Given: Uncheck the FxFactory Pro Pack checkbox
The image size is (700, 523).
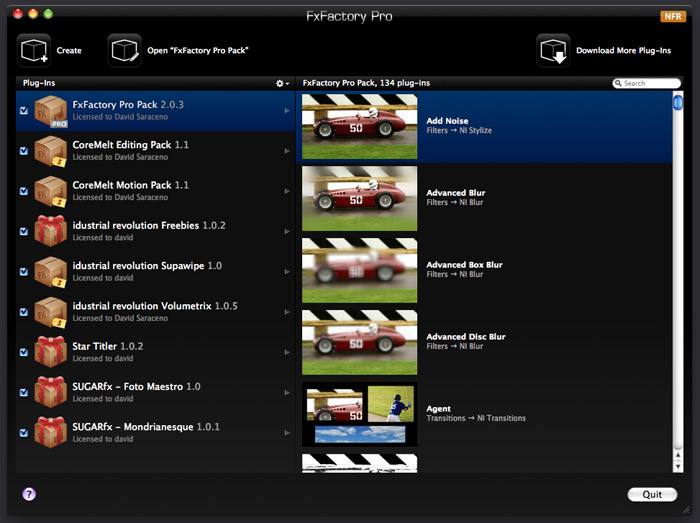Looking at the screenshot, I should (x=24, y=111).
